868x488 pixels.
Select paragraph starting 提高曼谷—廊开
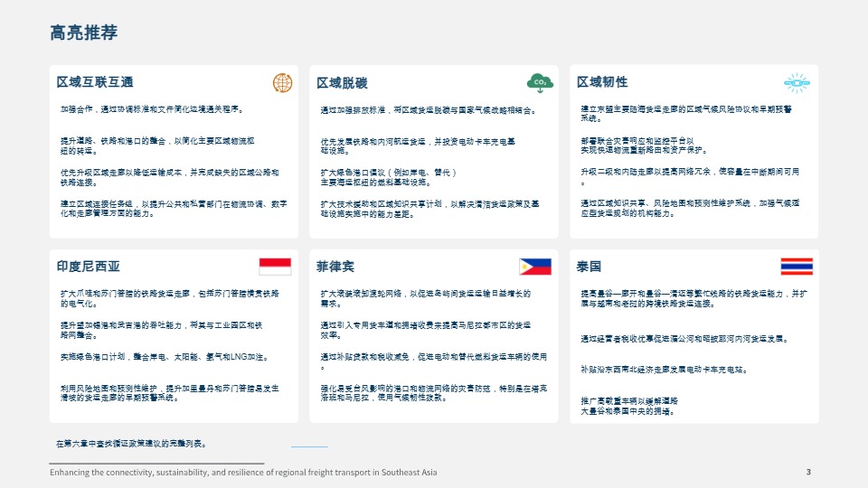tap(693, 299)
